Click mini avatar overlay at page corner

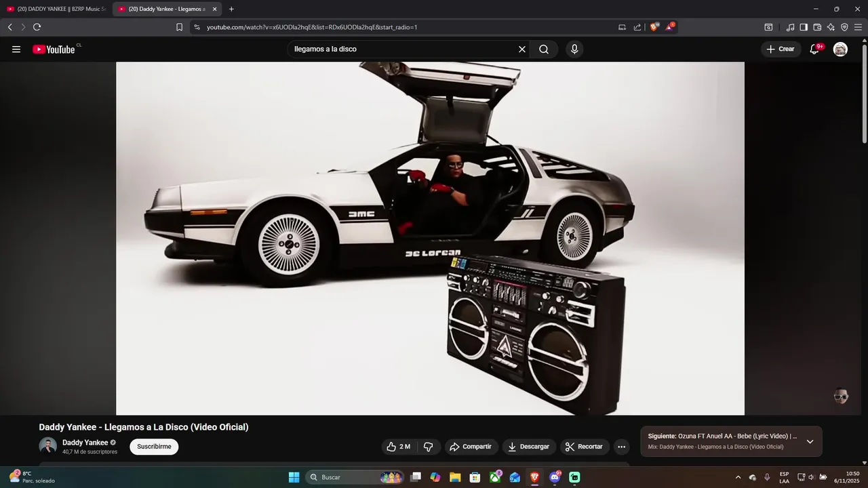tap(841, 396)
